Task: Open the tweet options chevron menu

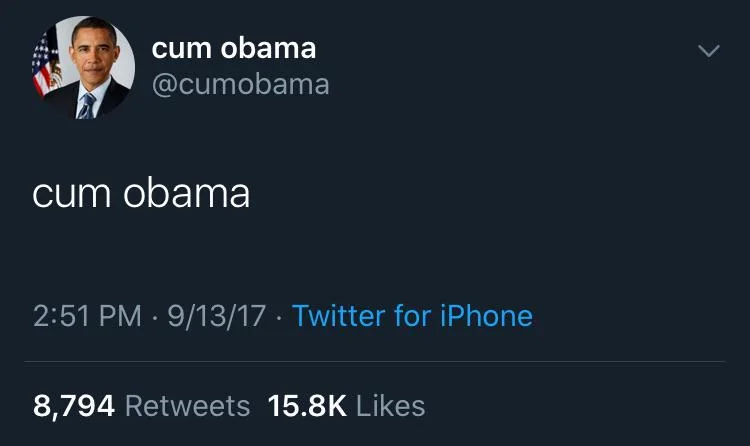Action: (708, 50)
